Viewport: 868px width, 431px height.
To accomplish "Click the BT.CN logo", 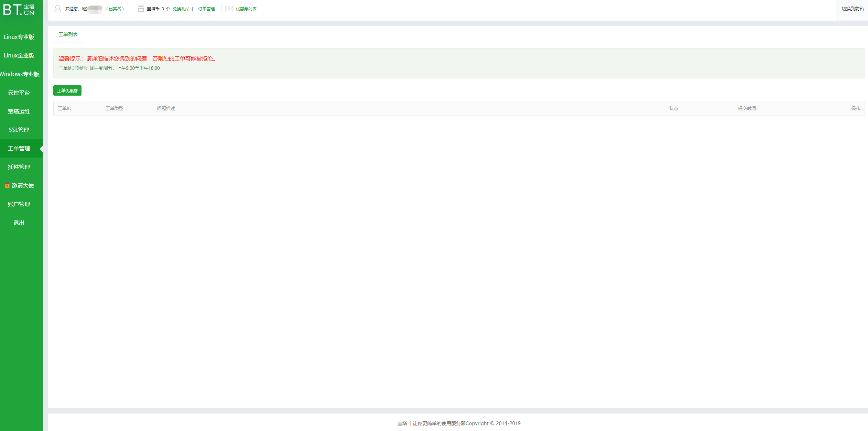I will tap(19, 10).
